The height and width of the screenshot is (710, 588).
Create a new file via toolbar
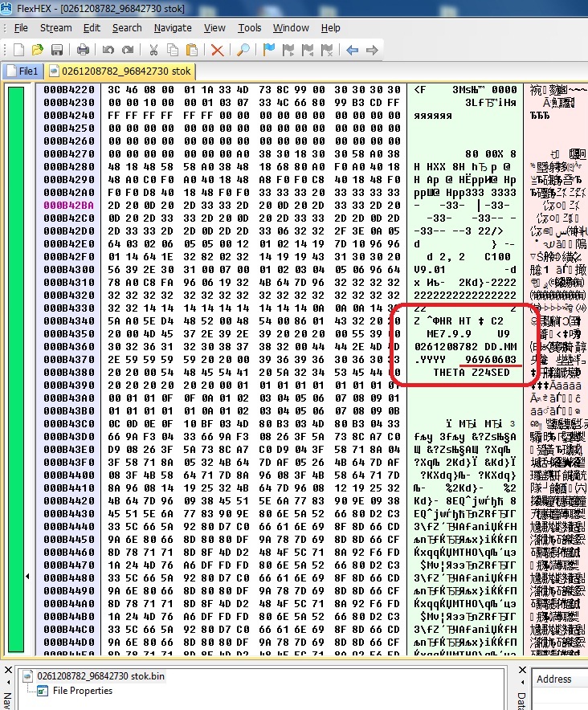(18, 50)
